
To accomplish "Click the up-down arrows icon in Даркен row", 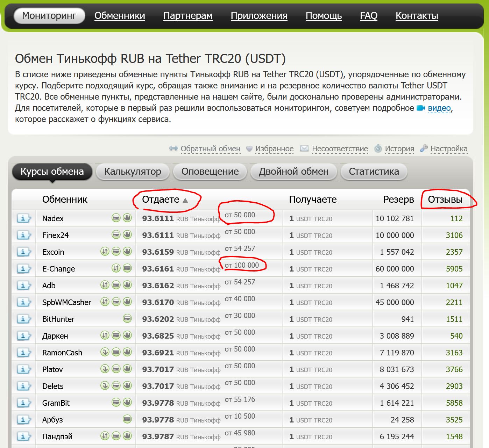I will pyautogui.click(x=105, y=335).
